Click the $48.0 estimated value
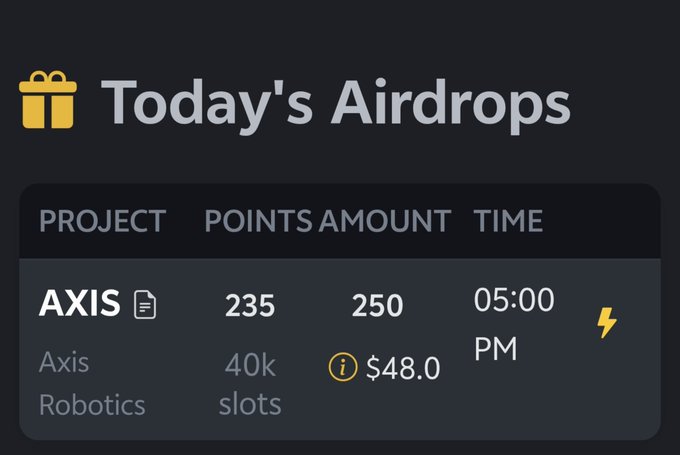Screen dimensions: 680x455 tap(403, 368)
